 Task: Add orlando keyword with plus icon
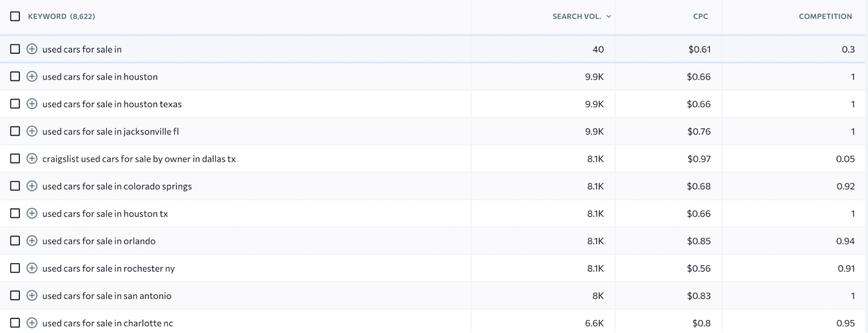tap(32, 241)
